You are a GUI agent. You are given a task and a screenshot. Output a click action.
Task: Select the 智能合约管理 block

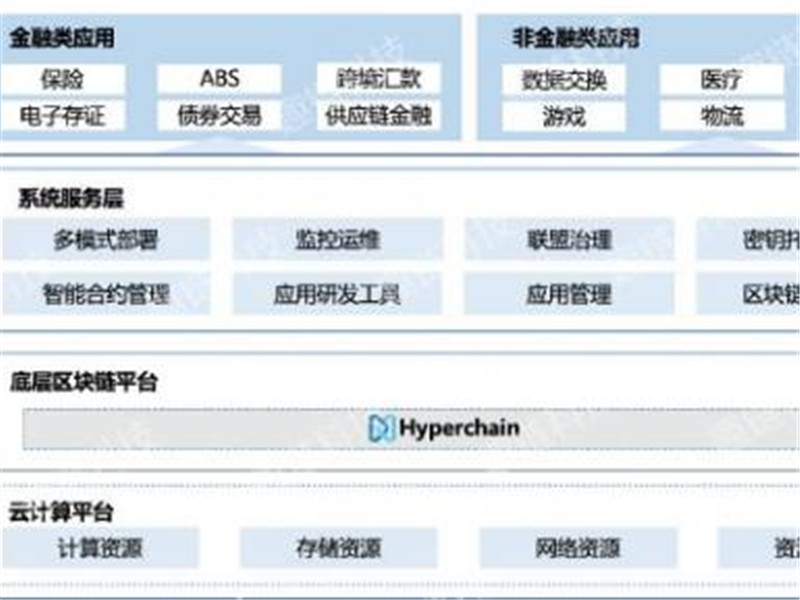(x=106, y=294)
